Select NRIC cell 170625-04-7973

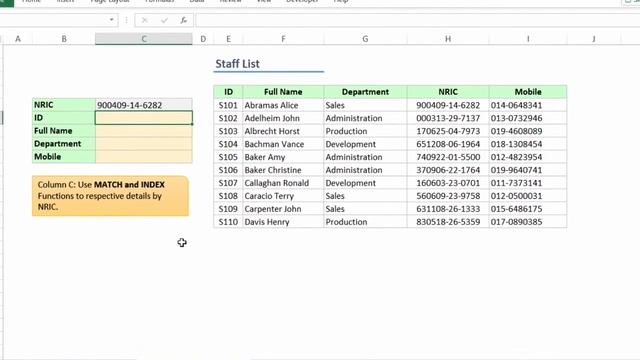[448, 131]
